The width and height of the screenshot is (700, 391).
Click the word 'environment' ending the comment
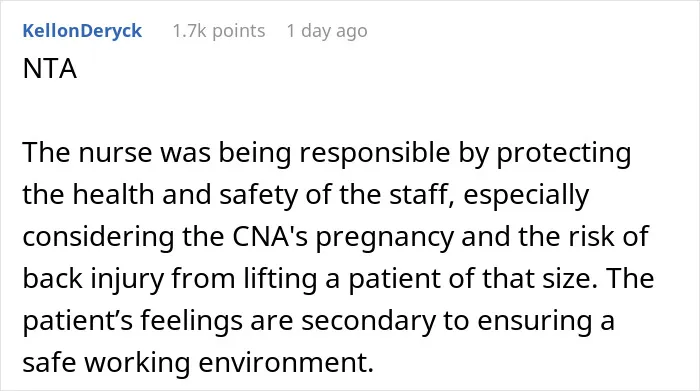point(286,362)
